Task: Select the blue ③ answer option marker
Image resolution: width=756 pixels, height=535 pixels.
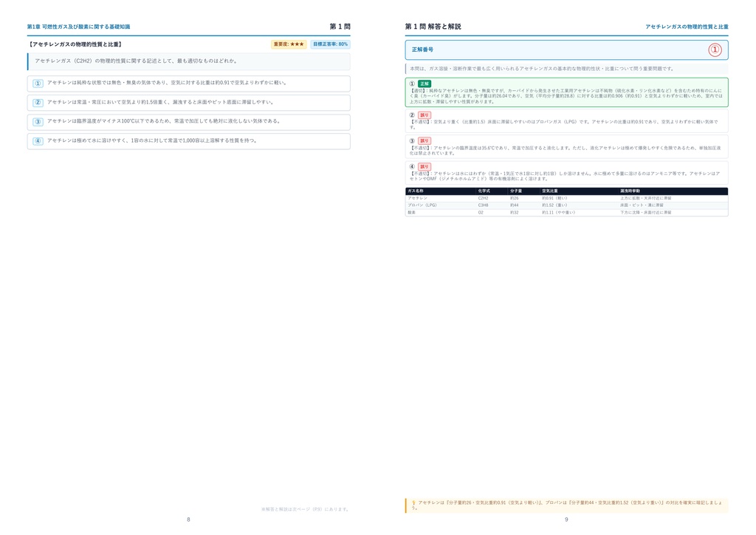Action: [x=38, y=122]
